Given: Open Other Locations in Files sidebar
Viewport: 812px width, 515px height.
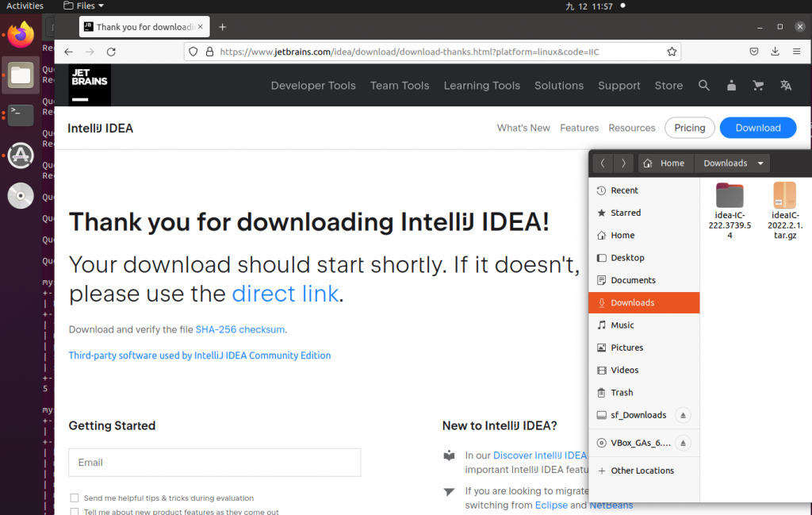Looking at the screenshot, I should point(644,471).
